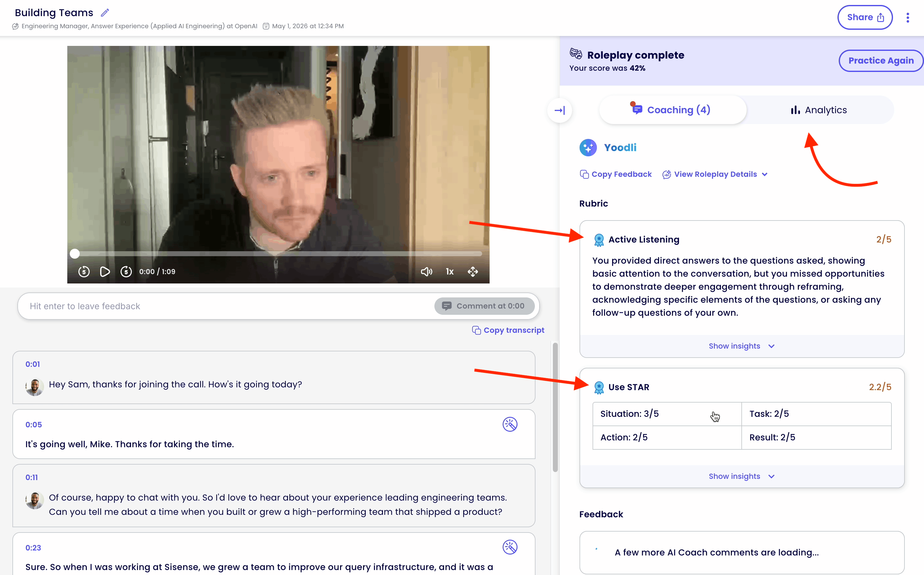Click Active Listening ribbon badge icon
Screen dimensions: 924x575
(x=599, y=240)
